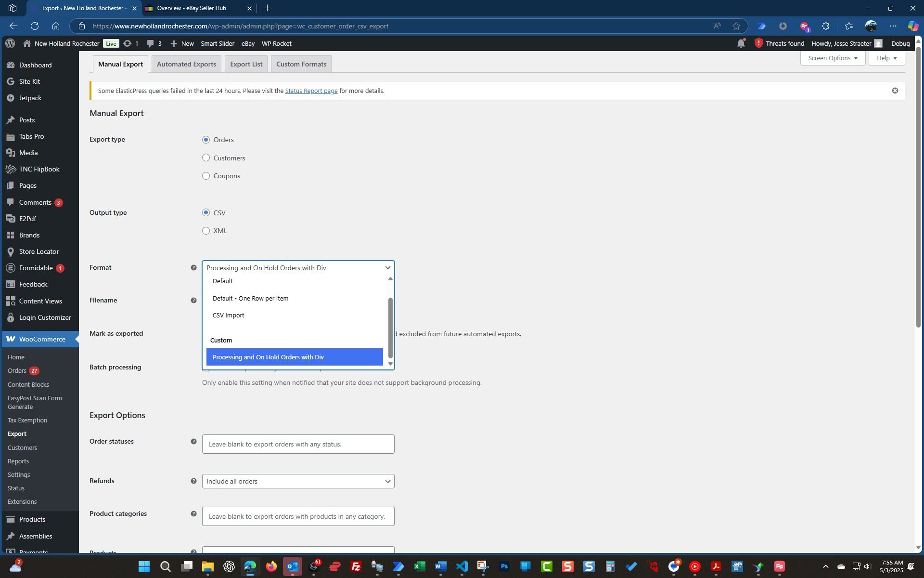Click the Product categories input field
Viewport: 924px width, 578px height.
click(298, 516)
